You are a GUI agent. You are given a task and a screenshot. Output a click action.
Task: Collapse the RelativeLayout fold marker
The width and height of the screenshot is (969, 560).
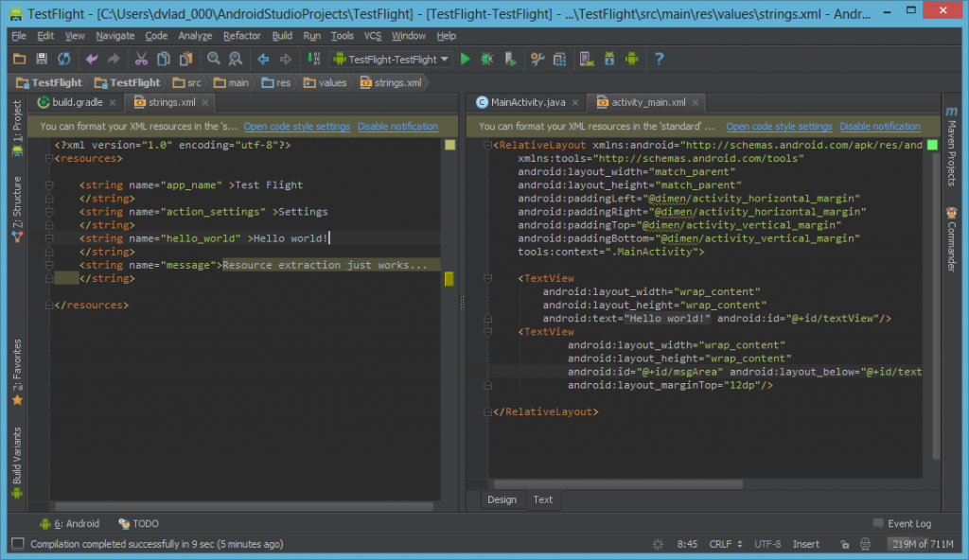pos(487,146)
